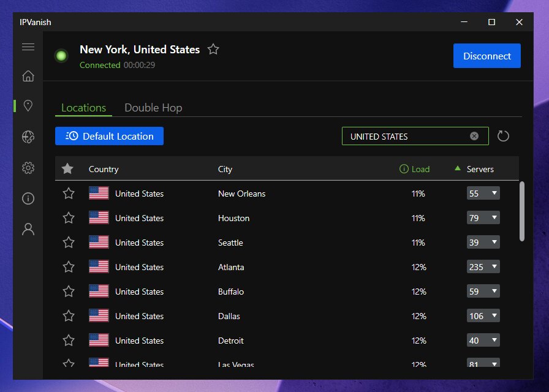
Task: Toggle favorite star for Atlanta
Action: click(69, 267)
